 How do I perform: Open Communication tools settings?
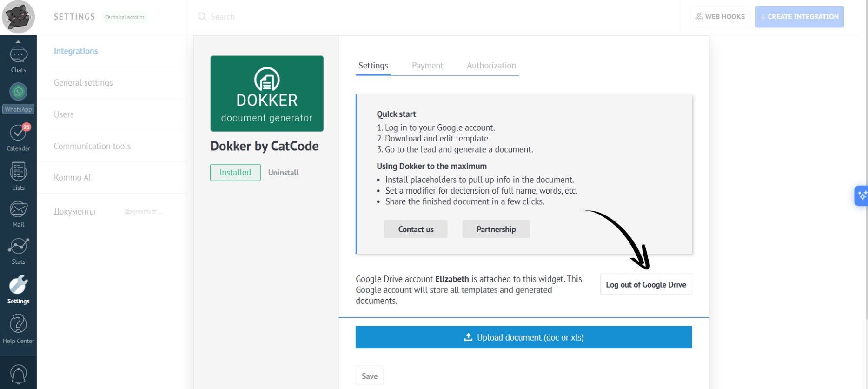92,146
